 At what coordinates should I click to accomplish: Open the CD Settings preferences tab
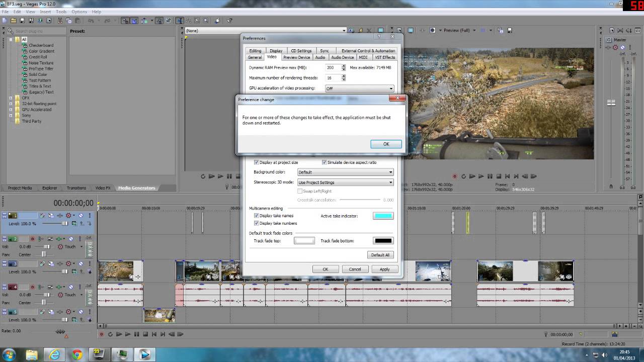click(301, 51)
